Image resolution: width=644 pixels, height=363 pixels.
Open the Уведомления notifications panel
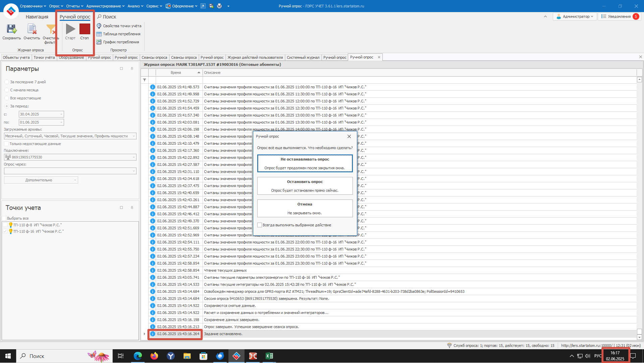pos(620,16)
